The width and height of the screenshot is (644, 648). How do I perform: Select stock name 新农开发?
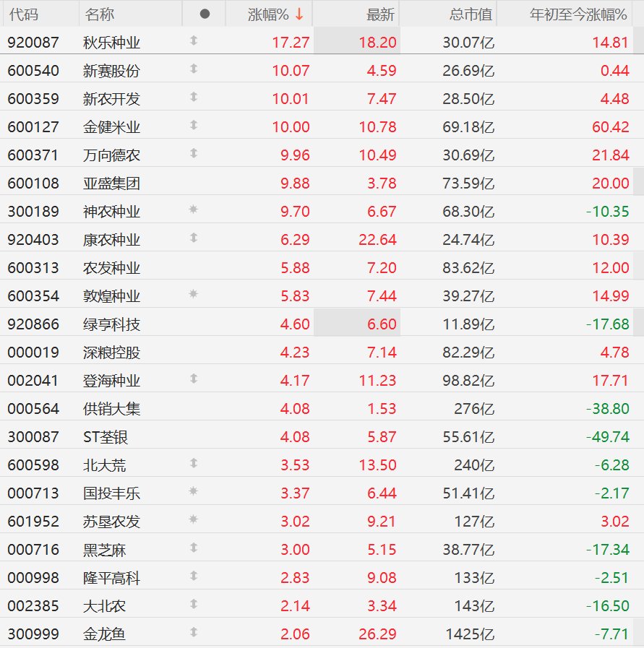click(111, 99)
